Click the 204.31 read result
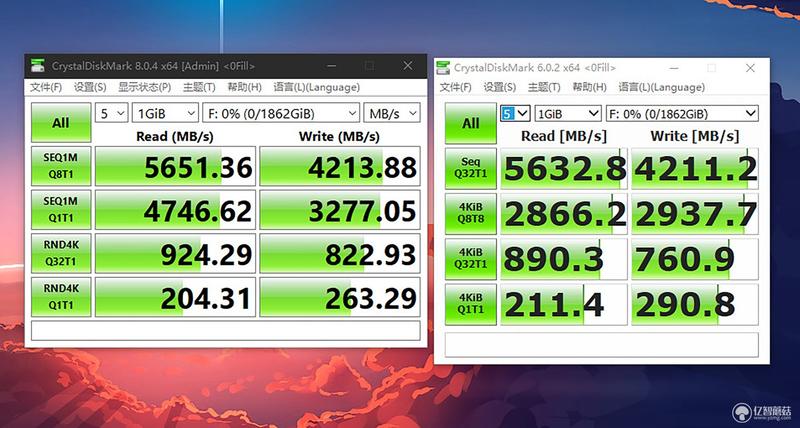800x428 pixels. pos(175,297)
